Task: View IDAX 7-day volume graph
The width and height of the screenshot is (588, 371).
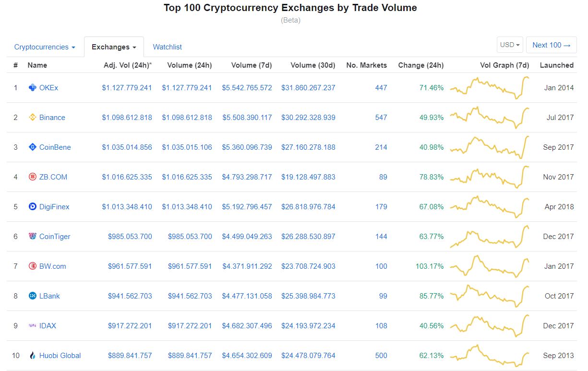Action: click(x=490, y=326)
